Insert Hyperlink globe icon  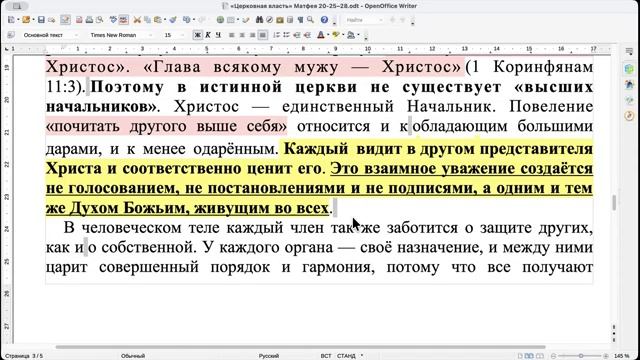pos(220,20)
